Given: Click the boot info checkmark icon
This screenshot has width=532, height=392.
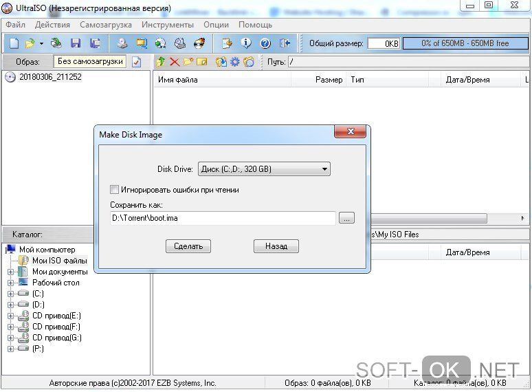Looking at the screenshot, I should [136, 62].
